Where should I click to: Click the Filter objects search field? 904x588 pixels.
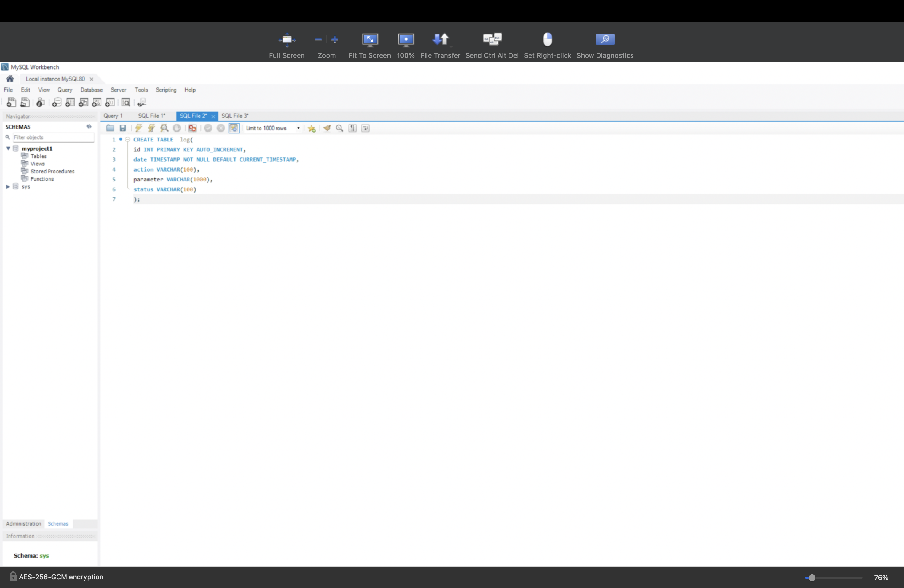coord(53,137)
